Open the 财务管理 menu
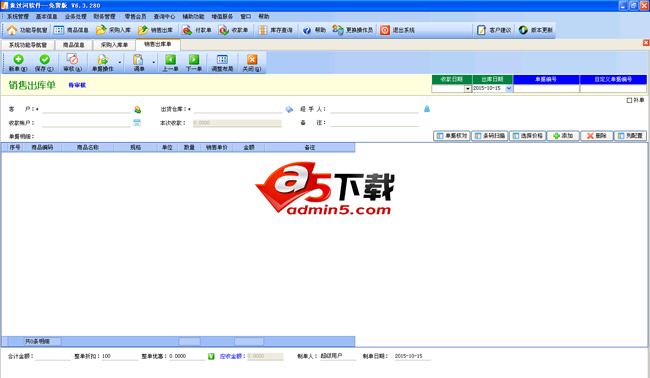Viewport: 650px width, 378px height. point(104,17)
